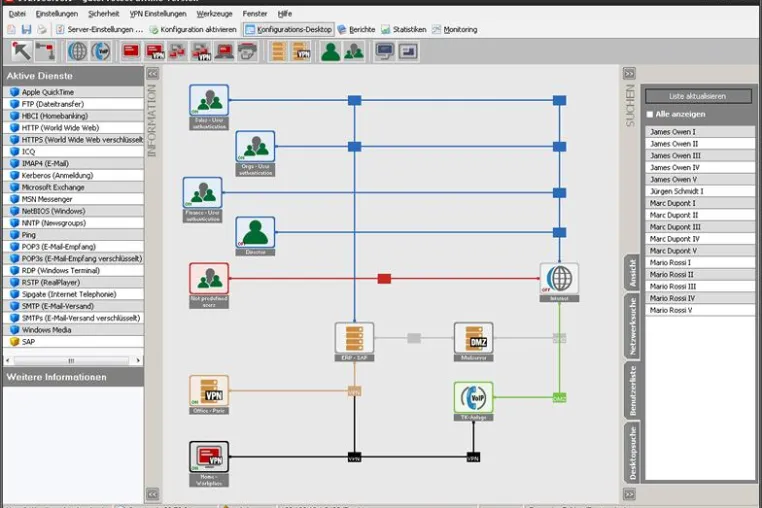Screen dimensions: 762x508
Task: Add a server object from toolbar
Action: click(278, 51)
